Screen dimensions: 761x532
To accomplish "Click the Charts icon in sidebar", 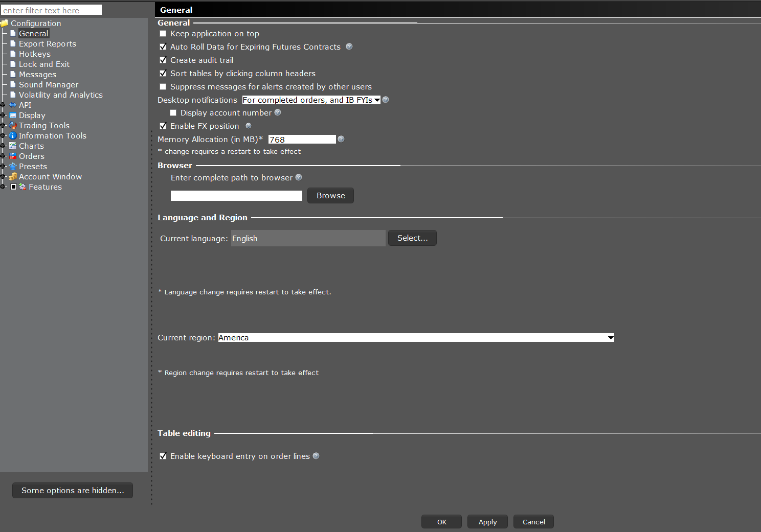I will pos(13,146).
